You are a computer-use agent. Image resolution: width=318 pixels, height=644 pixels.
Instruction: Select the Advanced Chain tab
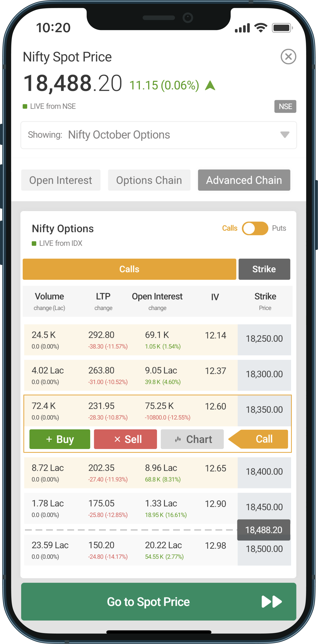click(x=244, y=180)
